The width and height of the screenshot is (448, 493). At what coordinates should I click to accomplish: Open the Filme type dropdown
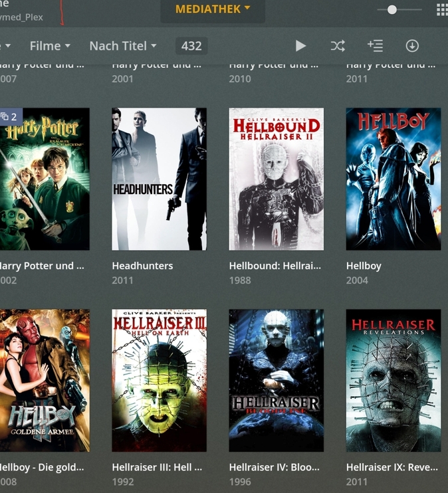[x=50, y=47]
